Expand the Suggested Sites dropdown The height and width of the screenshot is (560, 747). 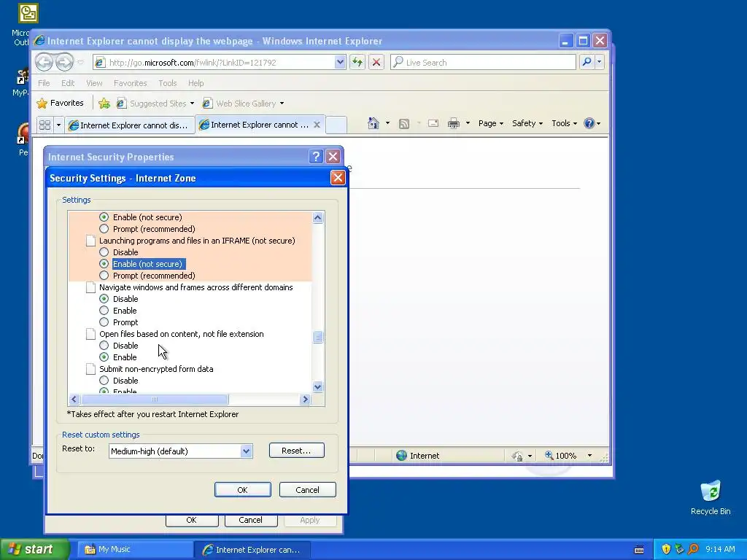192,104
